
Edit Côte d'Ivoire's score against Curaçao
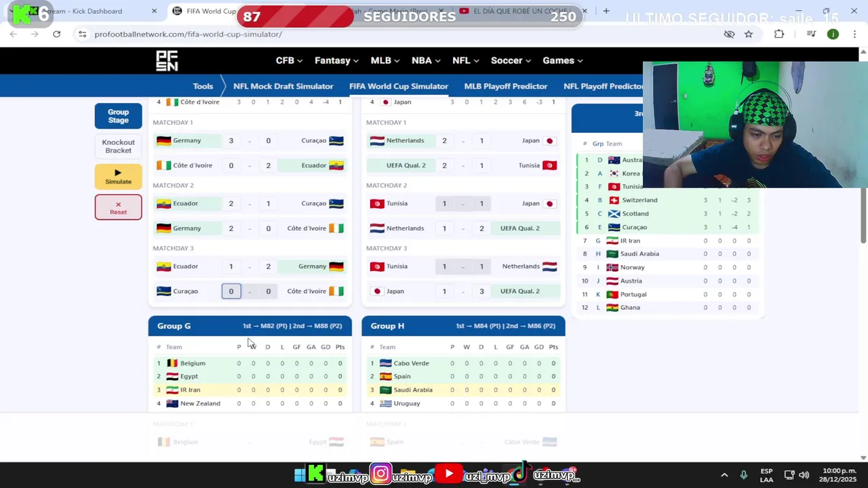(268, 291)
